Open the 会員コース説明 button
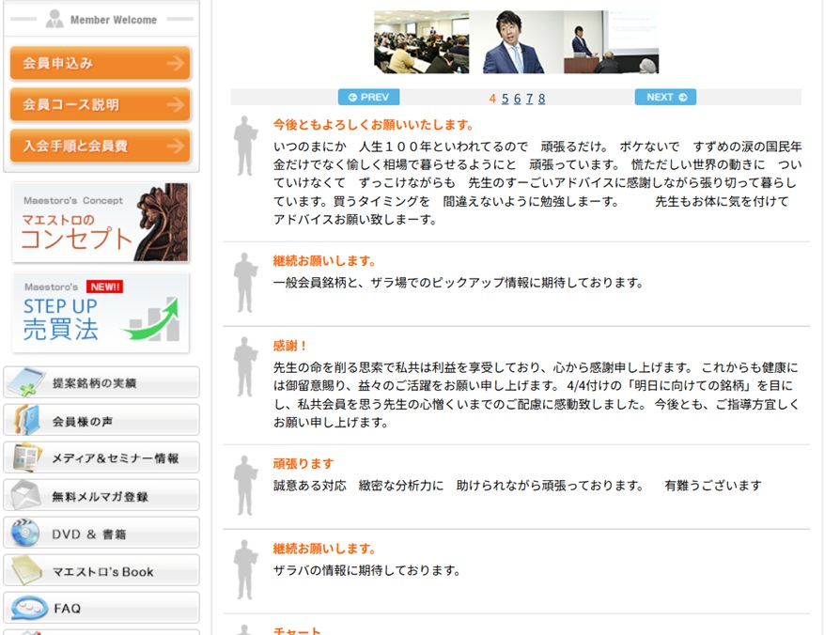This screenshot has height=635, width=840. 100,105
